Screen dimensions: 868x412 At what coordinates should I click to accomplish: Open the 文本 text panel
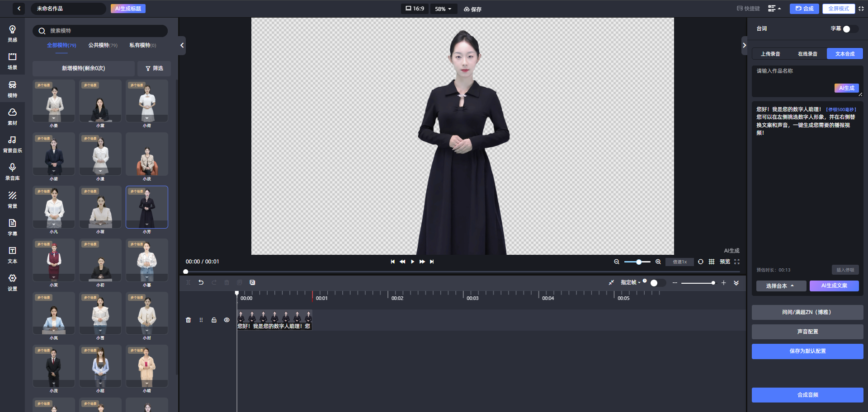pos(12,255)
